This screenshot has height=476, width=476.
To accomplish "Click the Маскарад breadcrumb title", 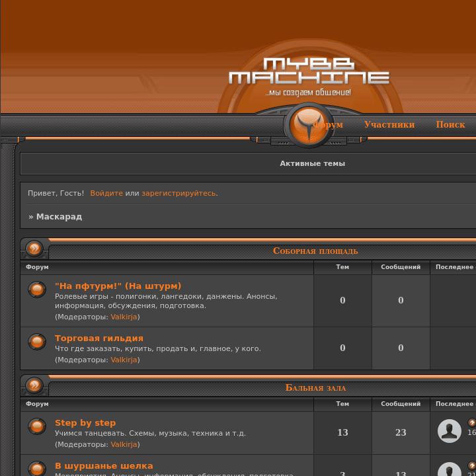I will point(59,217).
